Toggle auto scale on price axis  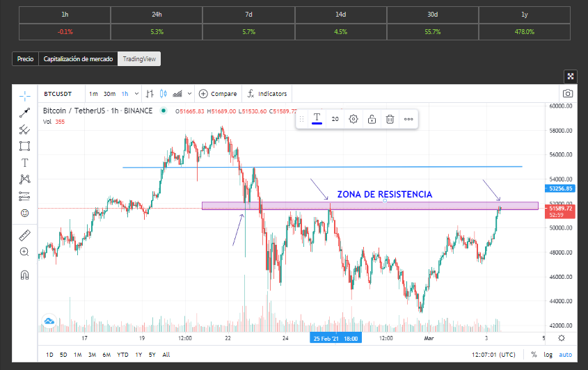tap(566, 354)
